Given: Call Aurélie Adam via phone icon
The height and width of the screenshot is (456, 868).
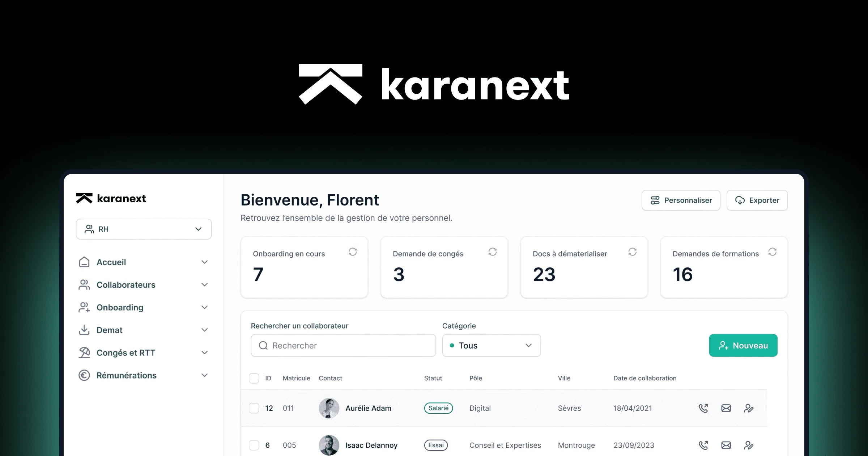Looking at the screenshot, I should [703, 408].
